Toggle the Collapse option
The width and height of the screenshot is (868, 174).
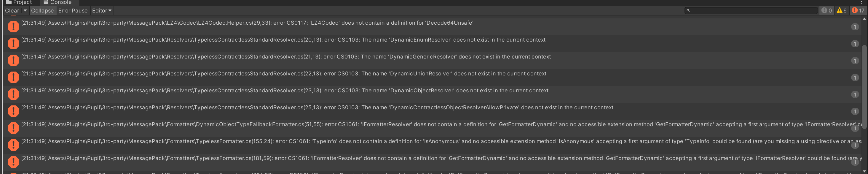pos(42,11)
